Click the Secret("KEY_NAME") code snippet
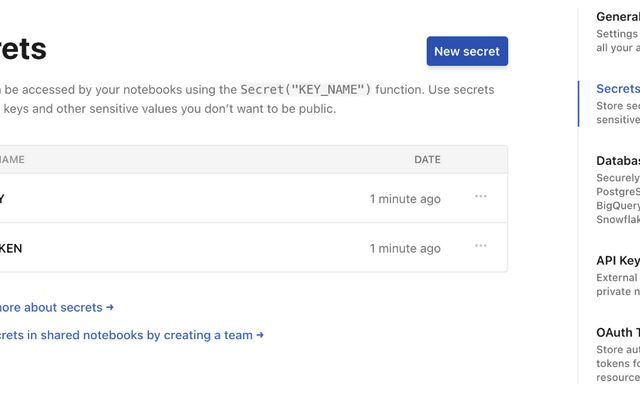Viewport: 640px width, 400px height. 306,90
